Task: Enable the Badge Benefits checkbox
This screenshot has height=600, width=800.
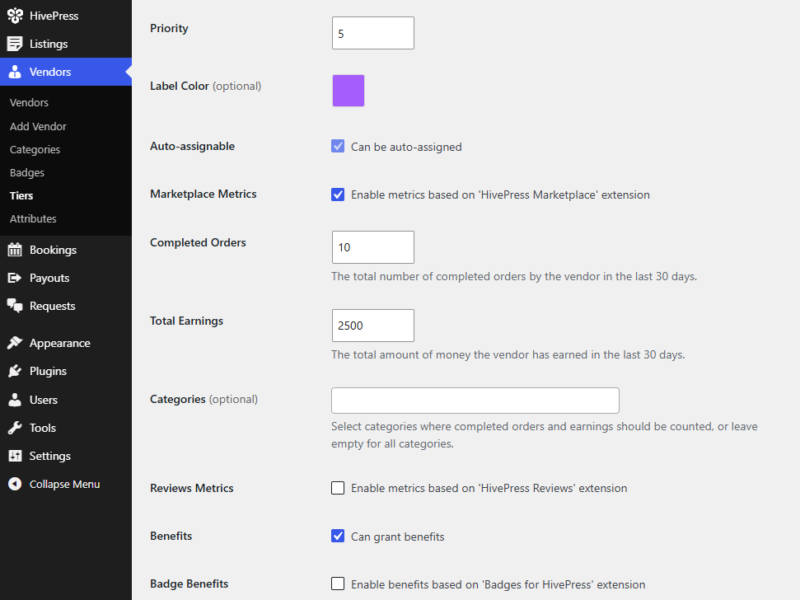Action: (338, 584)
